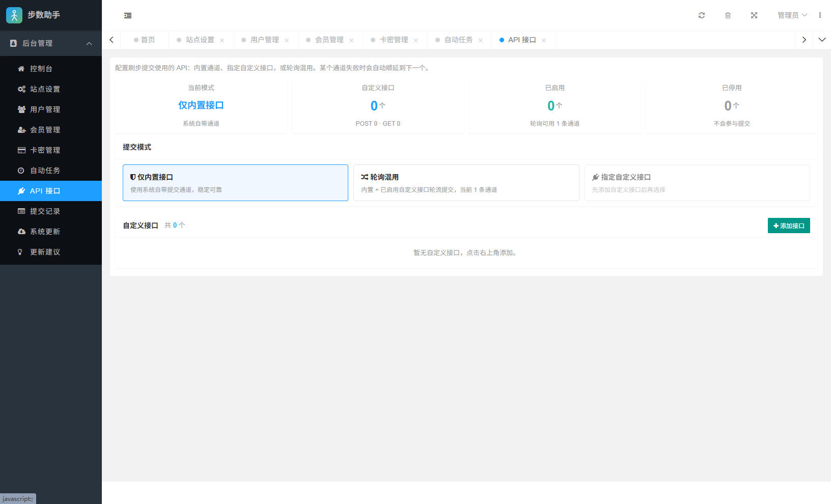Open 控制台 in the sidebar

51,69
